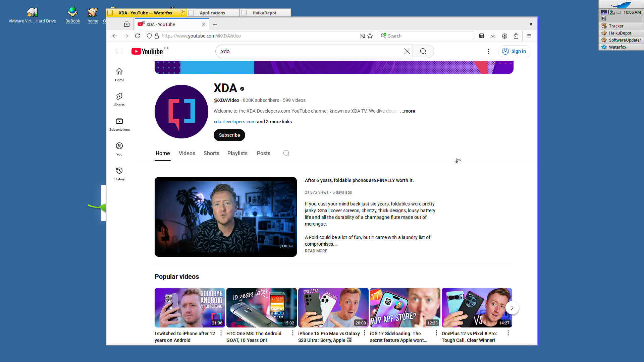644x362 pixels.
Task: Click READ MORE under featured video
Action: click(316, 251)
